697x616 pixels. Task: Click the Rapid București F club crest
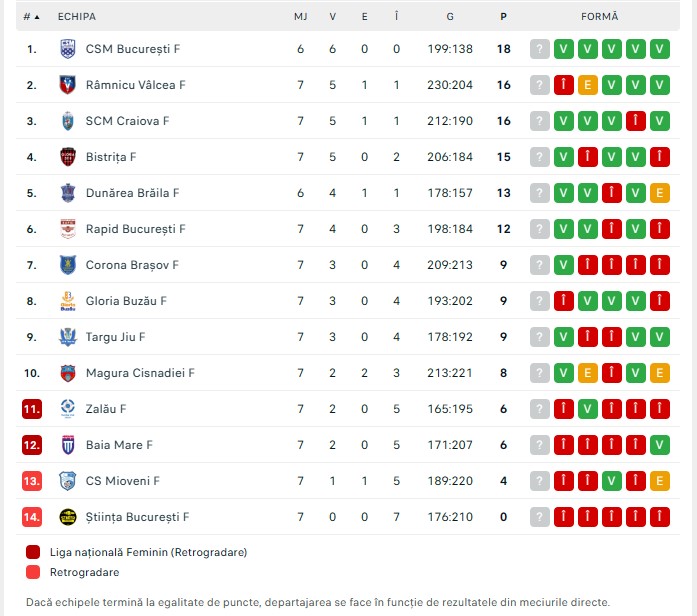[67, 229]
